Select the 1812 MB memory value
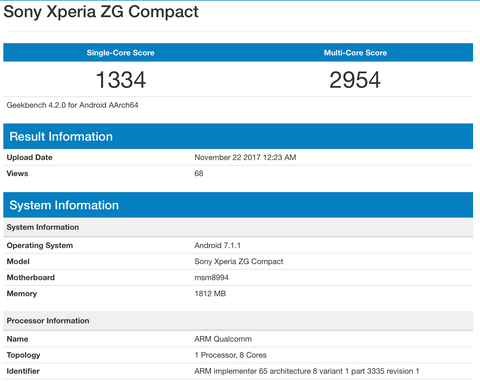 [210, 294]
